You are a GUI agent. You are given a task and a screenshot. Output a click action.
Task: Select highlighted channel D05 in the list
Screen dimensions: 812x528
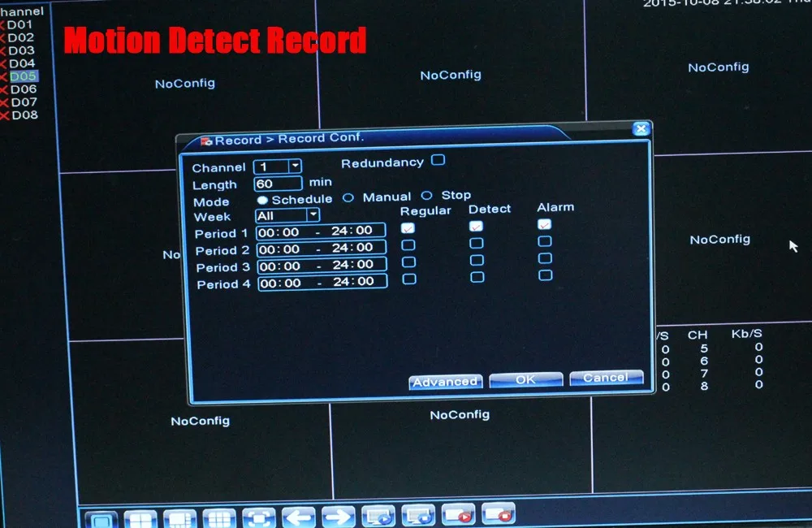24,76
